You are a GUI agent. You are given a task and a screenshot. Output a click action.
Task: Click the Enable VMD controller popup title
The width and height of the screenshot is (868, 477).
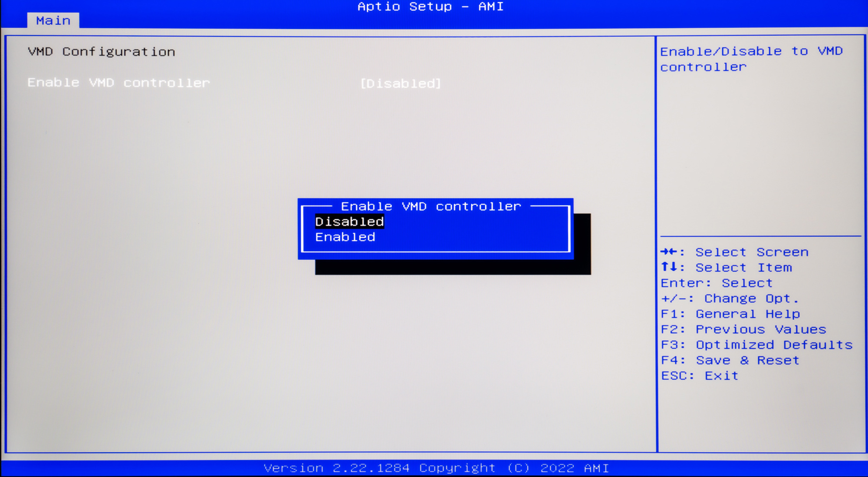(x=431, y=206)
